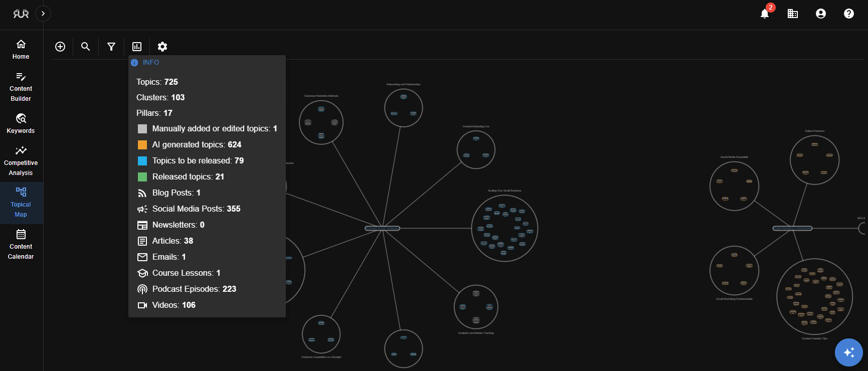868x371 pixels.
Task: Open the filter funnel icon
Action: pyautogui.click(x=111, y=47)
